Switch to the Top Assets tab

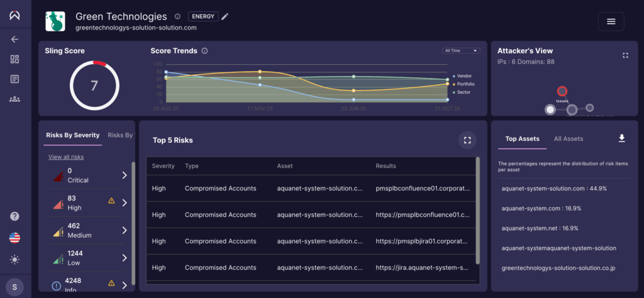[x=523, y=139]
